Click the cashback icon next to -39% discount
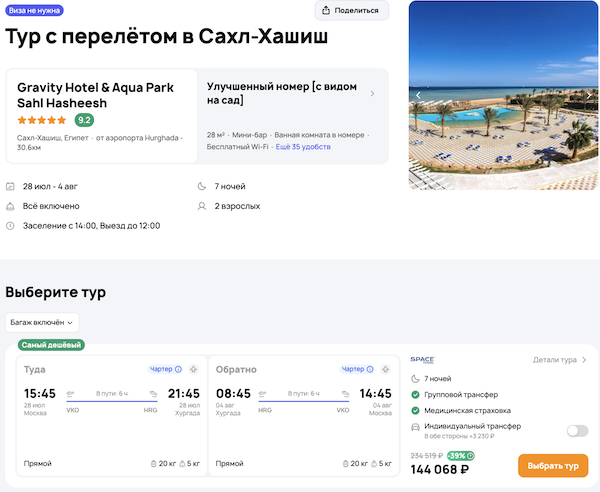 [471, 456]
